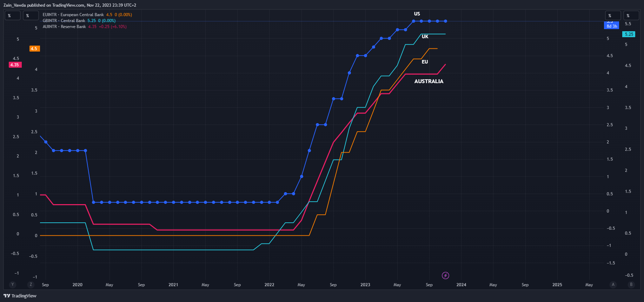Click the GBINTR '5.25 0 (0.00%)' legend value
Image resolution: width=644 pixels, height=302 pixels.
coord(101,21)
